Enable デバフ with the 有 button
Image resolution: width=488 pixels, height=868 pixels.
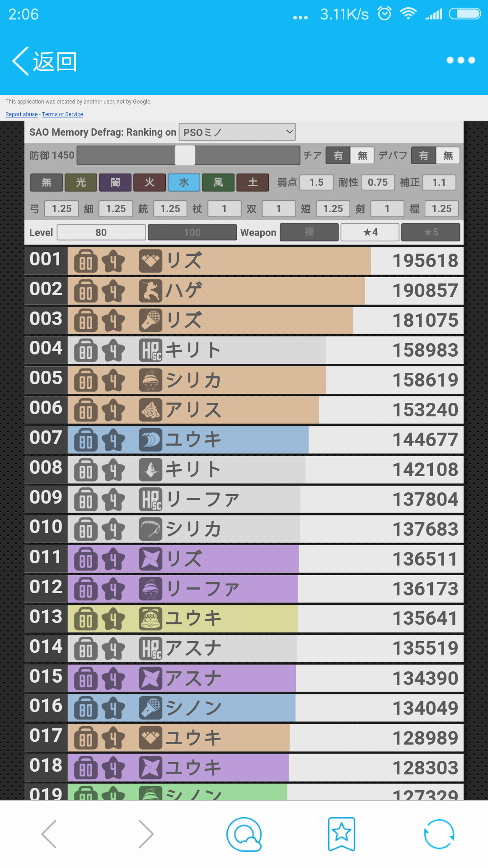pyautogui.click(x=423, y=156)
